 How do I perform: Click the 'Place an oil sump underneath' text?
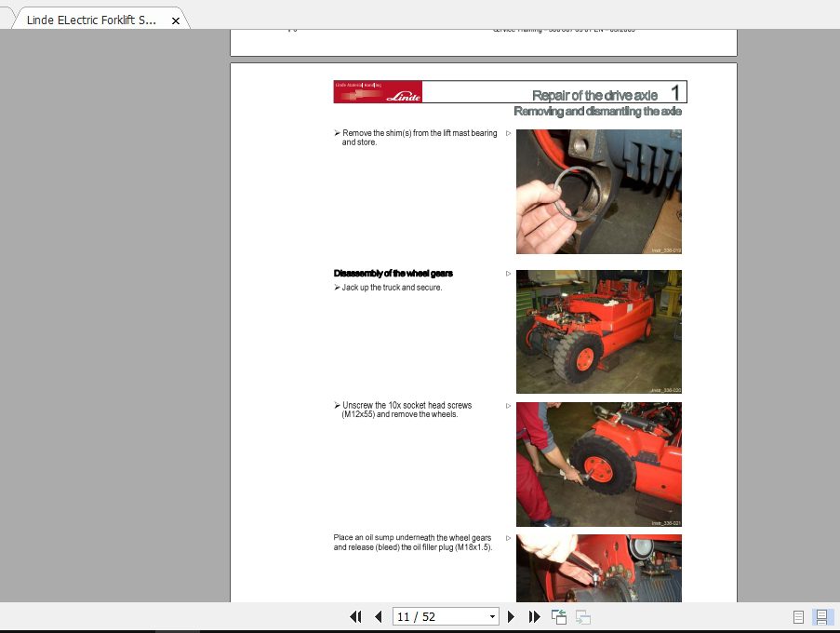point(412,542)
